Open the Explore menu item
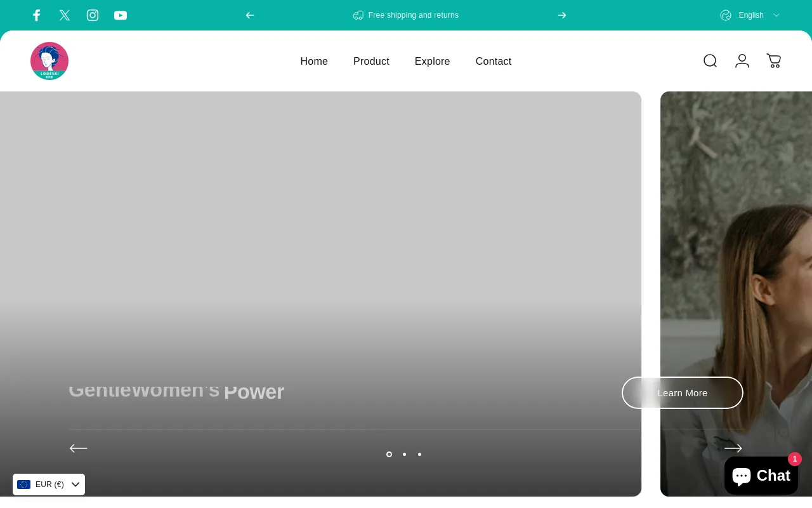Screen dimensions: 812x508 pos(432,62)
